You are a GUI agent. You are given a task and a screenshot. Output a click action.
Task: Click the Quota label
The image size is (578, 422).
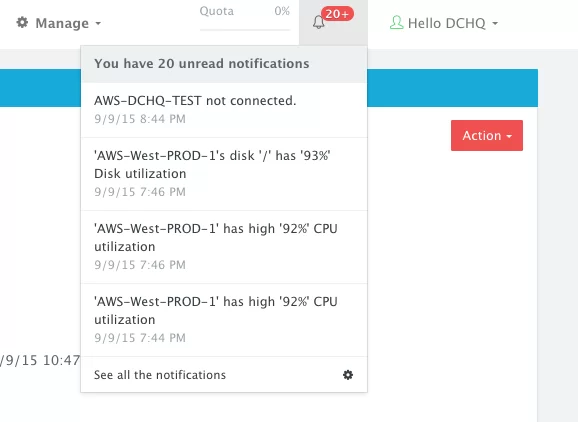click(x=217, y=11)
